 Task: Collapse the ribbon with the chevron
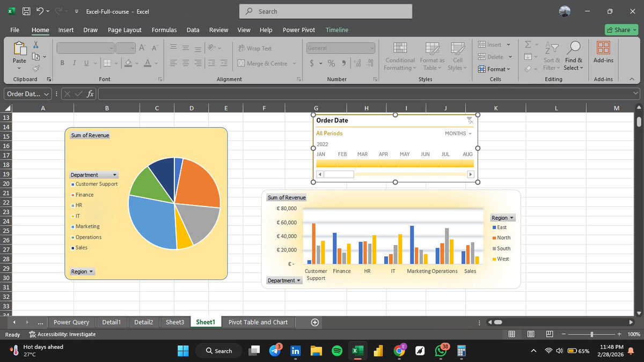pos(632,79)
